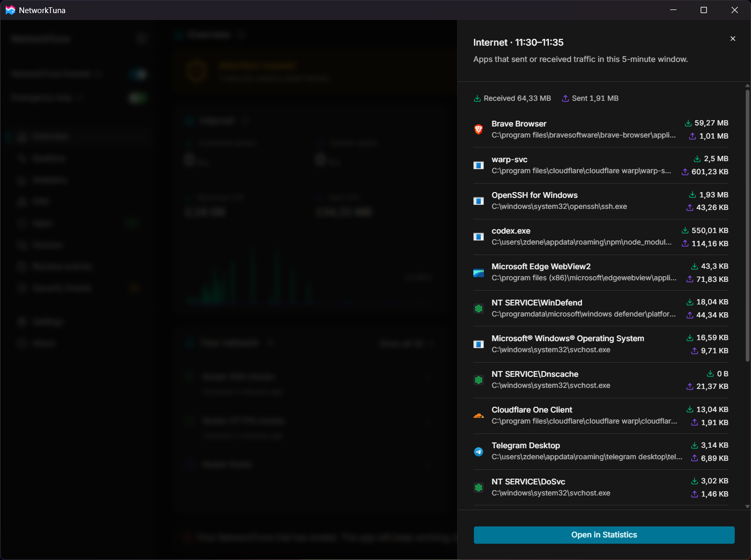Click the NetworkTuna title bar text
This screenshot has width=751, height=560.
42,10
